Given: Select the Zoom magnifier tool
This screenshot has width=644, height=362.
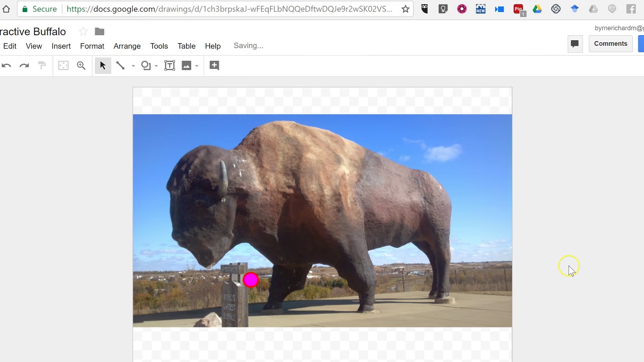Looking at the screenshot, I should [81, 65].
